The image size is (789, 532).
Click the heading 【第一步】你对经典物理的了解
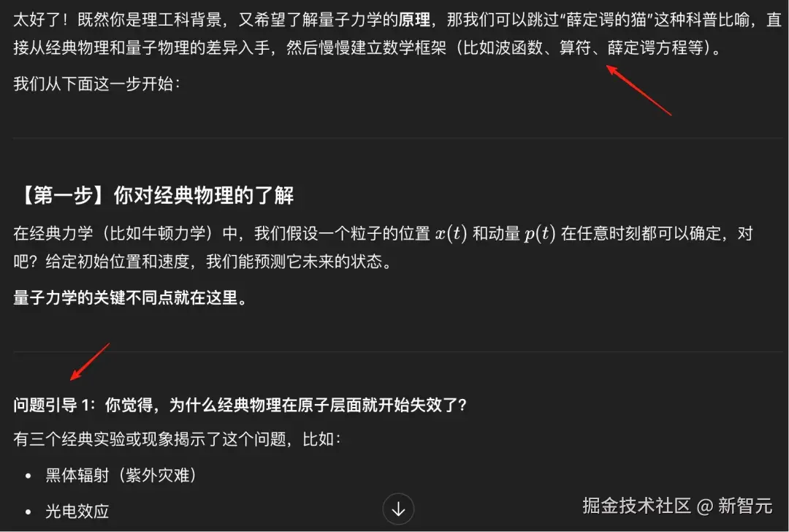(154, 195)
